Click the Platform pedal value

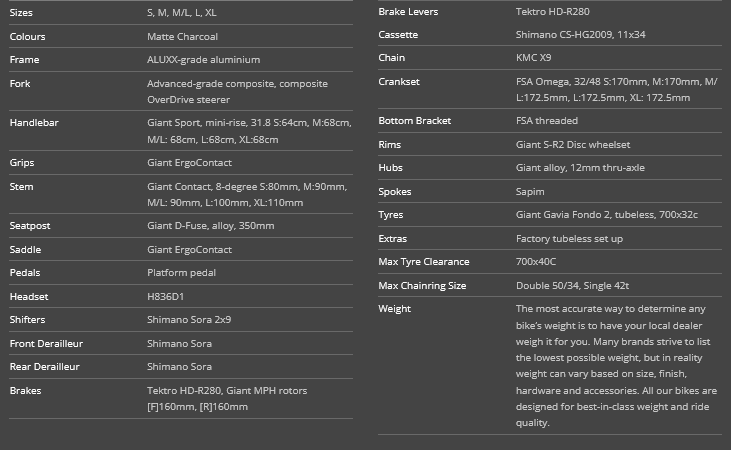(x=181, y=273)
